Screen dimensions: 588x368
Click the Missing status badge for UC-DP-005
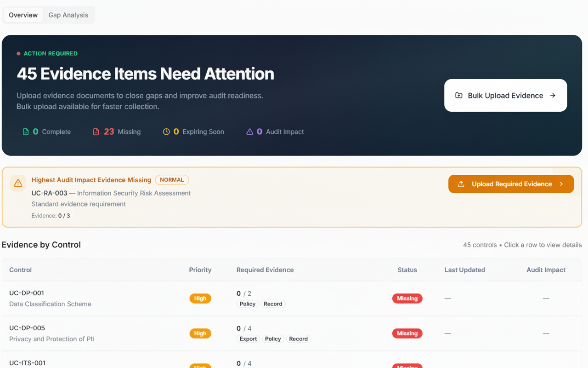(407, 333)
